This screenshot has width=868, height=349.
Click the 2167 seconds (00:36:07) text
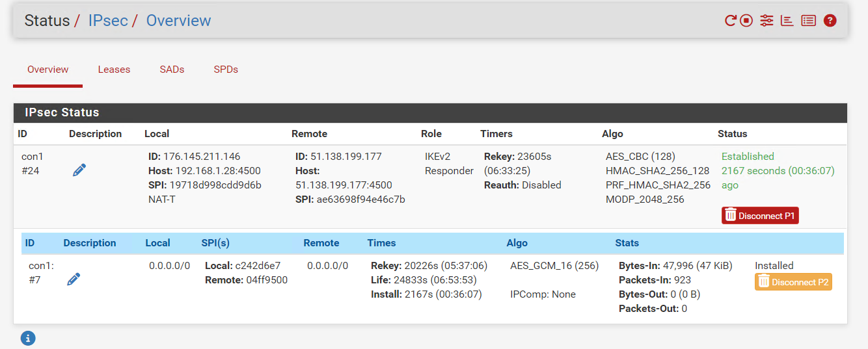click(778, 171)
